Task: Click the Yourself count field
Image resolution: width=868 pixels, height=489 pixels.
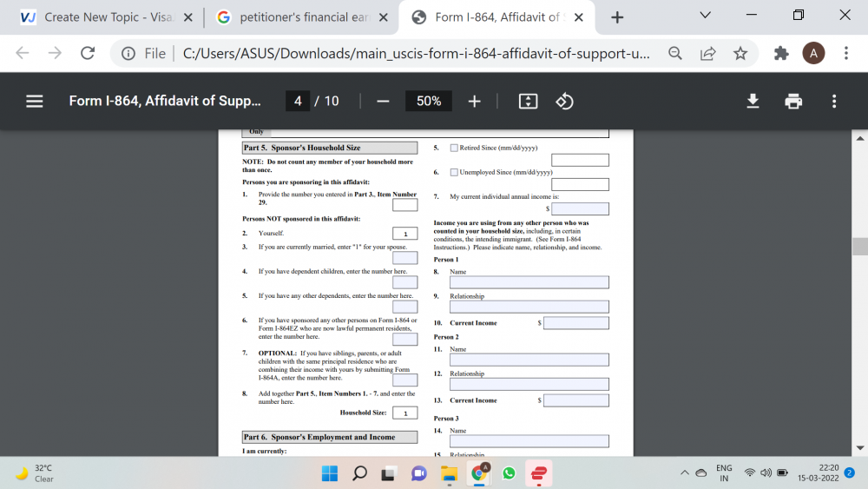Action: [404, 234]
